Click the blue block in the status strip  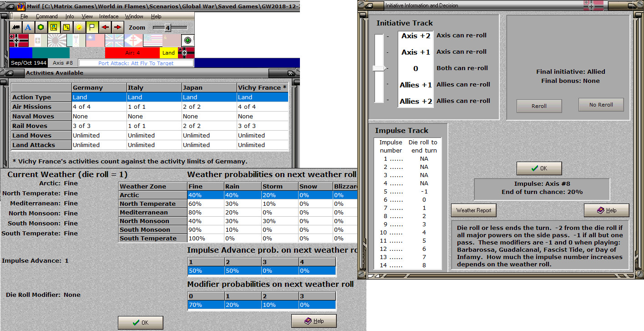pyautogui.click(x=20, y=53)
